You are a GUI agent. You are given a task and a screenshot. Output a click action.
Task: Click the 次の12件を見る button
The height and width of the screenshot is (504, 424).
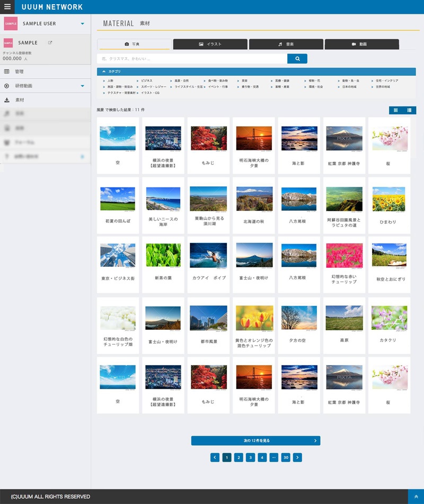tap(255, 440)
